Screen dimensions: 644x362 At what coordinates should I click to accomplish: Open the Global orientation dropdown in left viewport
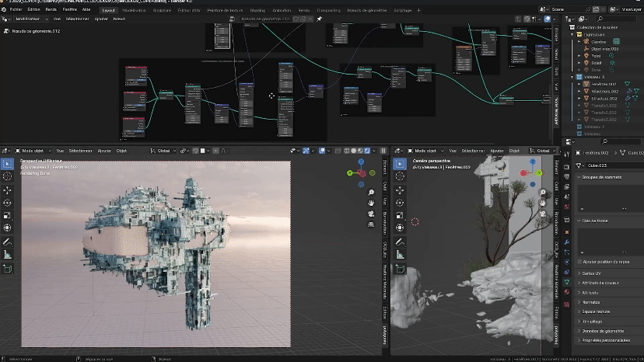(165, 151)
